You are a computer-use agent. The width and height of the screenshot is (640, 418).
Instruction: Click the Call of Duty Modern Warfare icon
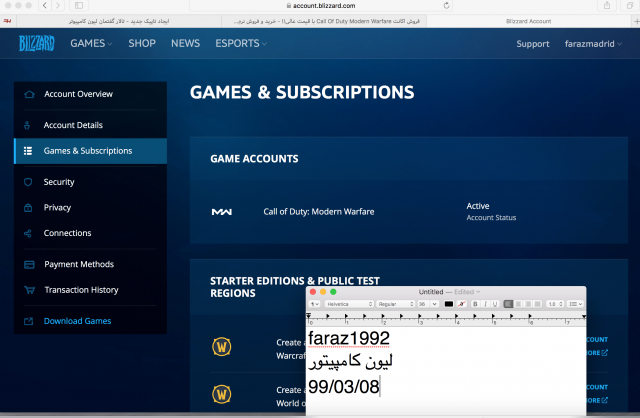point(222,212)
